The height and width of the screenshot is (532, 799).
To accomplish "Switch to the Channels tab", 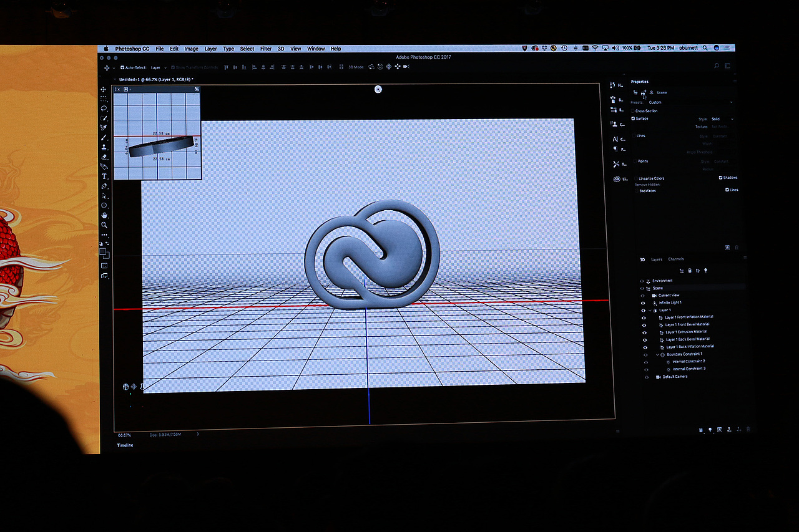I will [x=676, y=259].
